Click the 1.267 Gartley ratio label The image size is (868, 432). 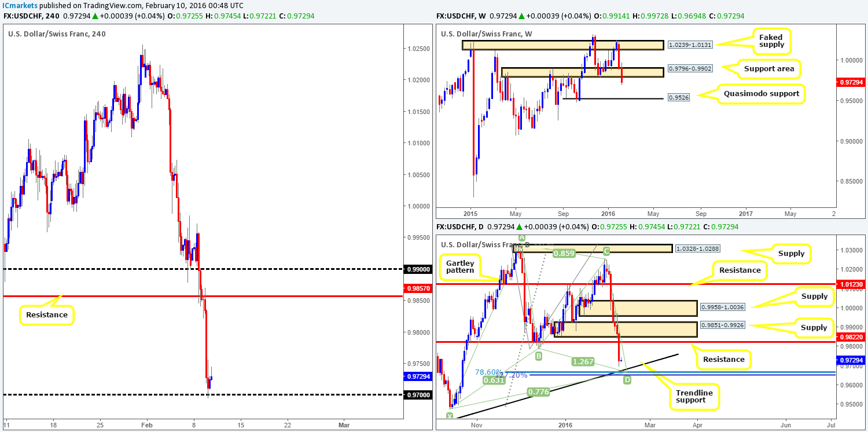[582, 361]
